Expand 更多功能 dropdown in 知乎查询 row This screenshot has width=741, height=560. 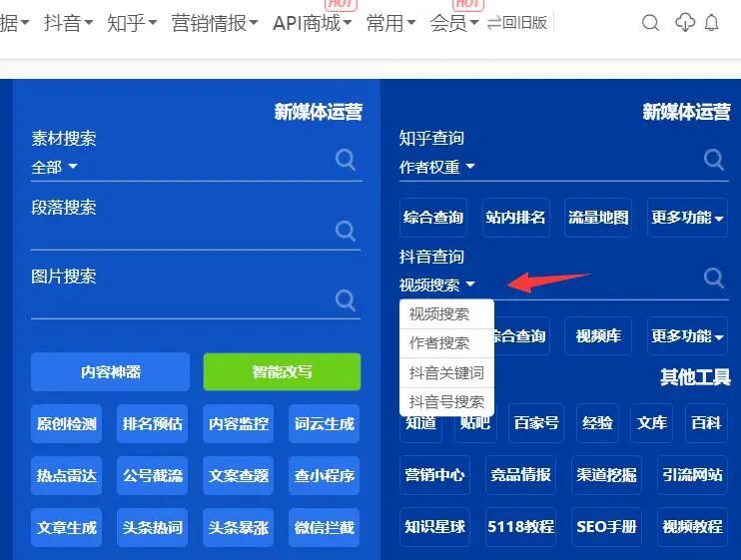tap(687, 218)
